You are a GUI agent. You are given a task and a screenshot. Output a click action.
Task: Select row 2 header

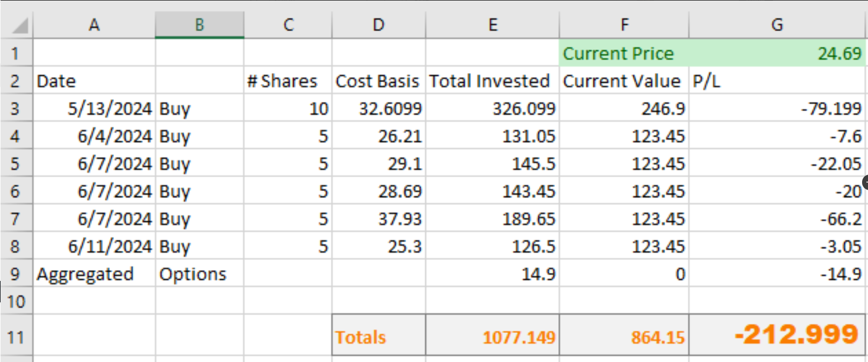tap(16, 81)
